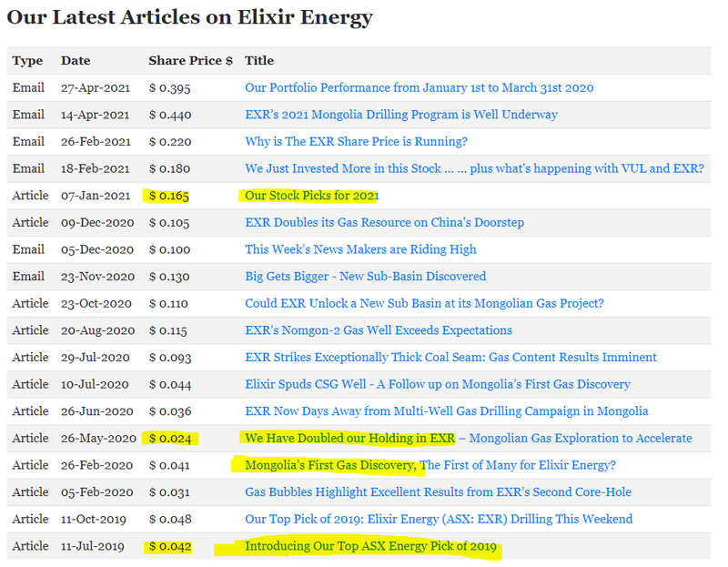Click the share price '$ 0.110'
Screen dimensions: 728x567
click(x=168, y=303)
